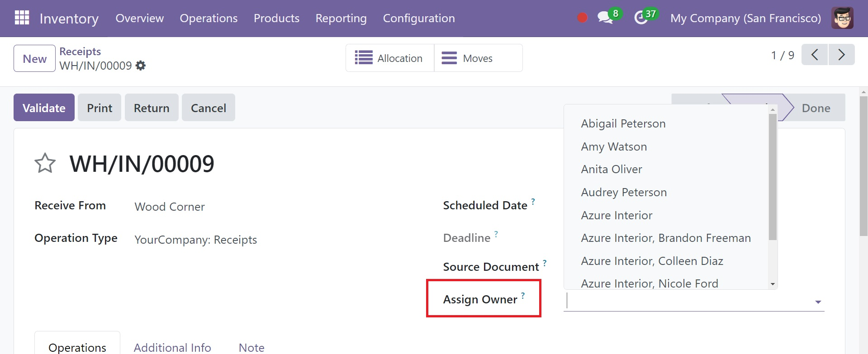The height and width of the screenshot is (354, 868).
Task: Choose Azure Interior, Brandon Freeman option
Action: tap(666, 238)
